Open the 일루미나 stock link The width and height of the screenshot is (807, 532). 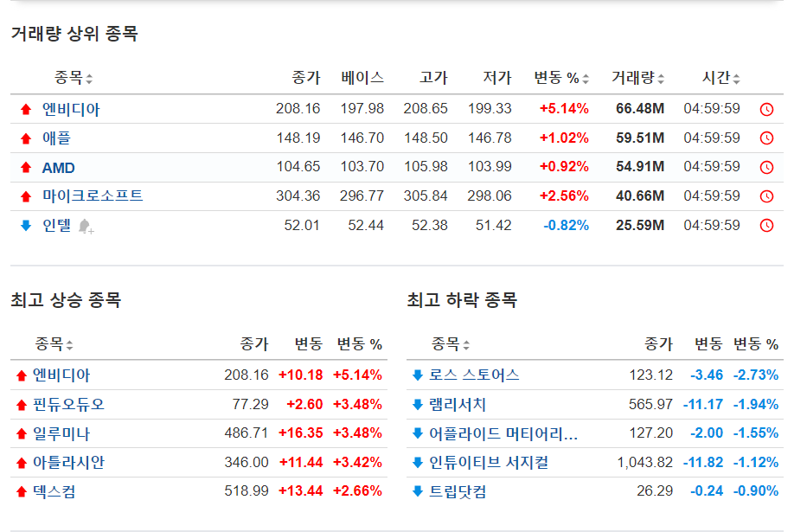coord(61,433)
